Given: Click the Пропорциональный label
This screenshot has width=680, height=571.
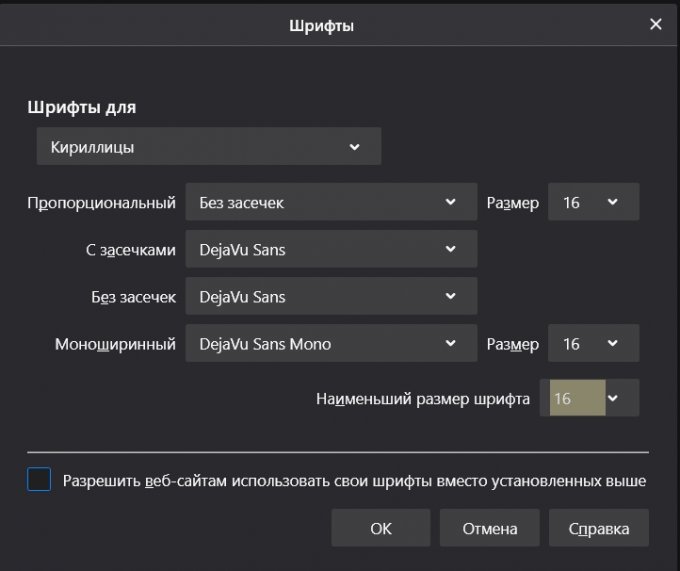Looking at the screenshot, I should (x=101, y=203).
